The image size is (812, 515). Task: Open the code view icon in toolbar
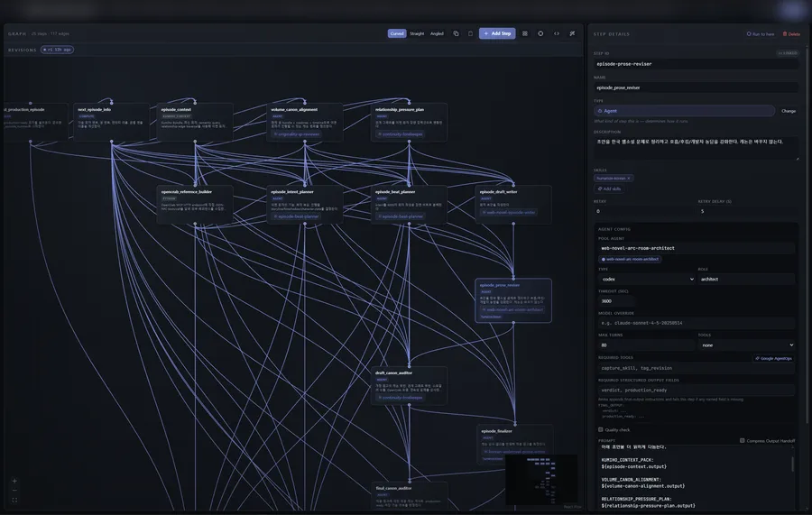pyautogui.click(x=557, y=33)
